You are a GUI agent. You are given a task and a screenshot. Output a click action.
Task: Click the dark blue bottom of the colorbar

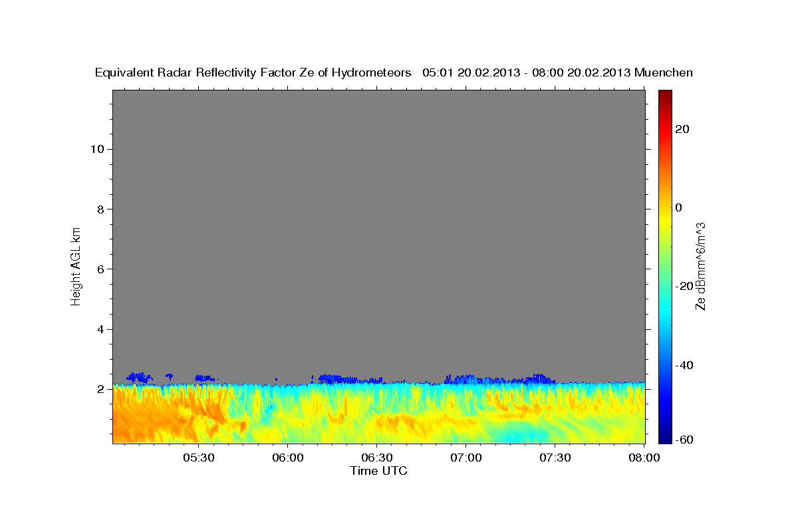[x=664, y=436]
